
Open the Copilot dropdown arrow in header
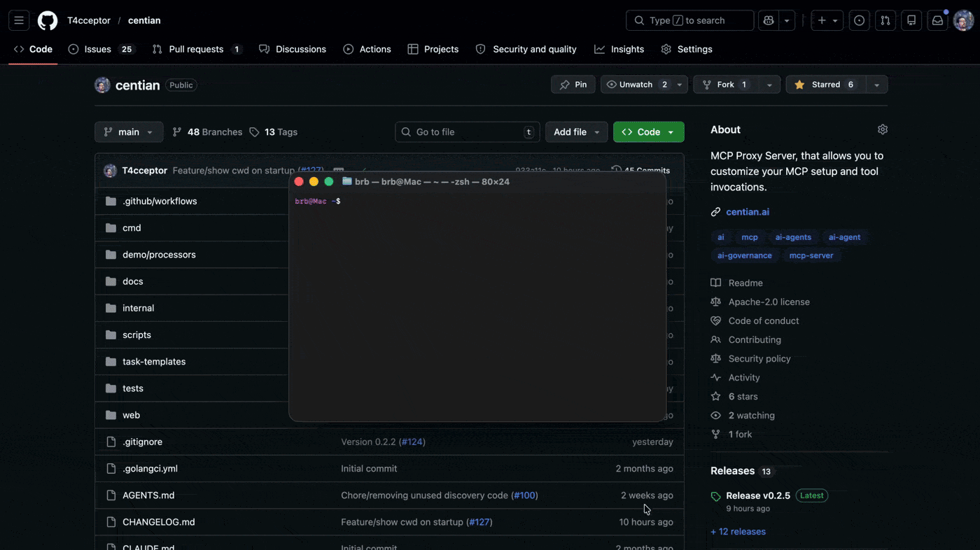coord(787,20)
